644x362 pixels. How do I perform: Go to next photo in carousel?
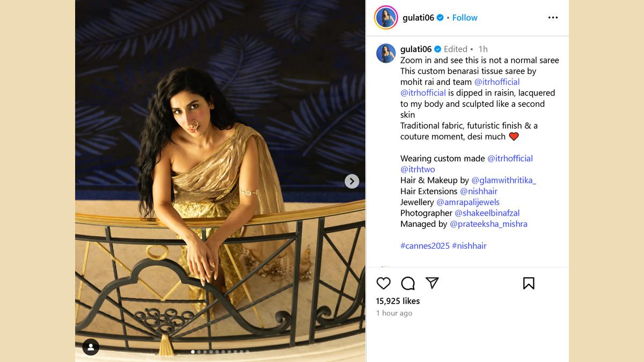(x=352, y=181)
